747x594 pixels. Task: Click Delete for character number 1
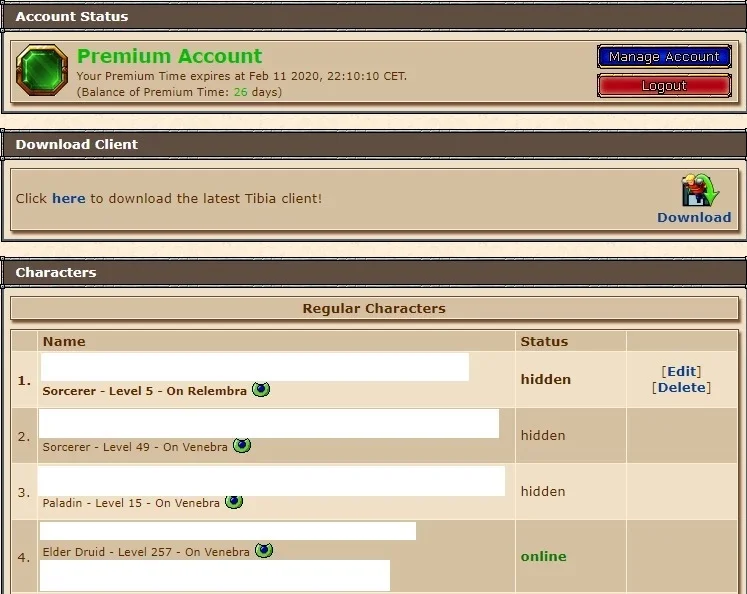click(x=682, y=387)
